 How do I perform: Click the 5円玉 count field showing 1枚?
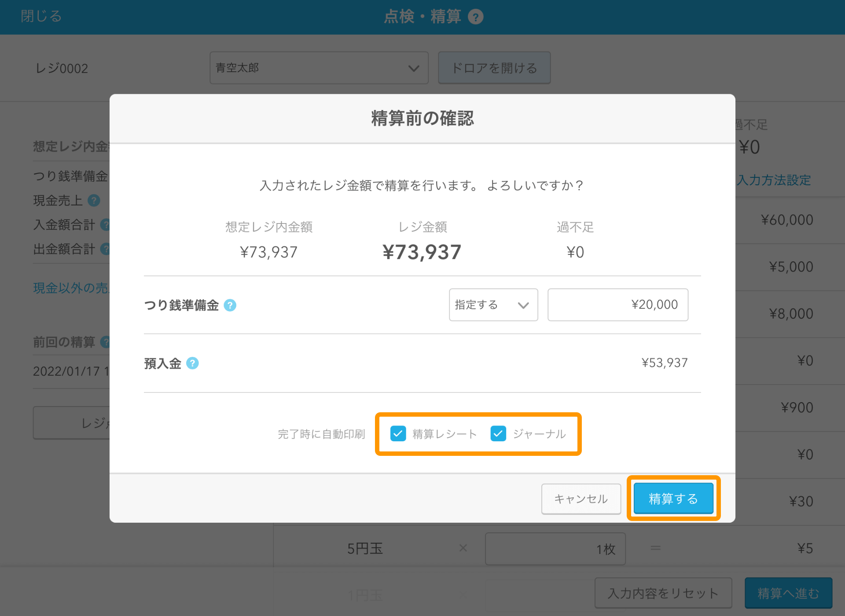click(x=555, y=549)
